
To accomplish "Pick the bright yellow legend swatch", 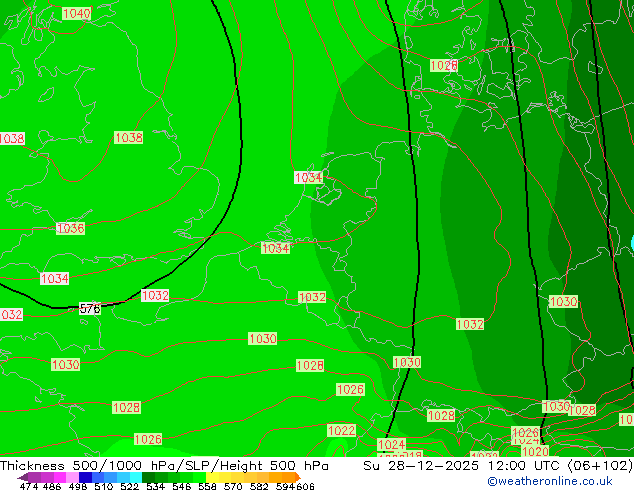I will coord(212,477).
